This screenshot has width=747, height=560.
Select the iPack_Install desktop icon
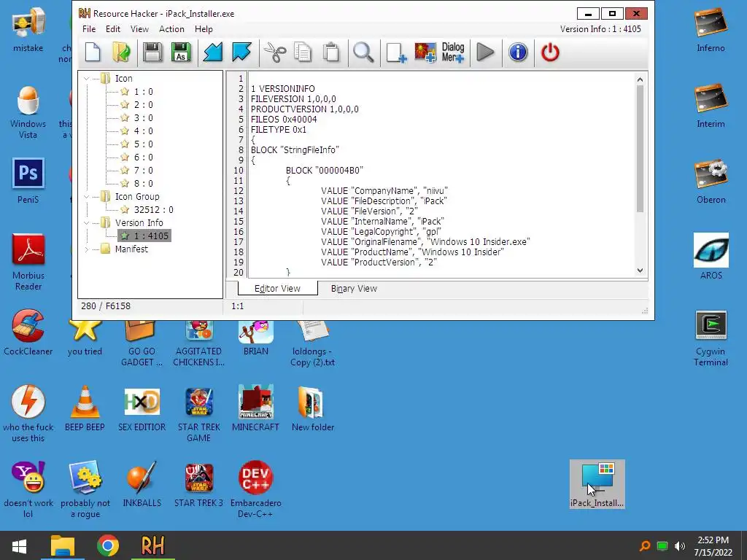[597, 484]
